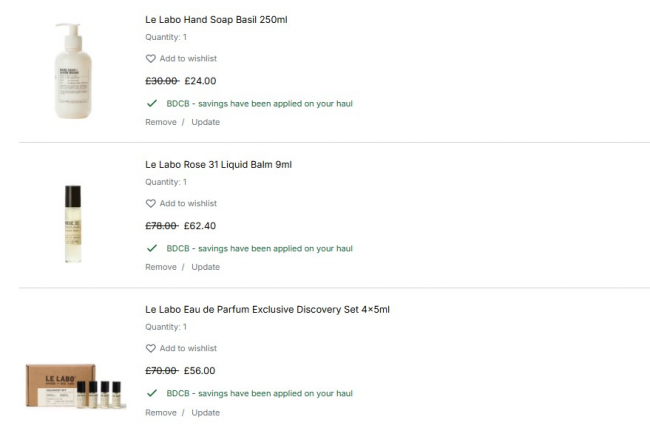Open Eau de Parfum Exclusive Discovery Set title
The image size is (650, 431).
pos(267,309)
